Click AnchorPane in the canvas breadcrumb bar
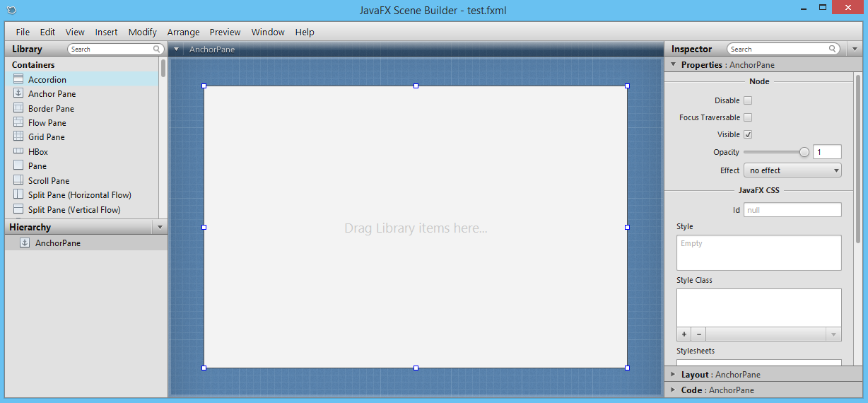868x403 pixels. point(212,49)
